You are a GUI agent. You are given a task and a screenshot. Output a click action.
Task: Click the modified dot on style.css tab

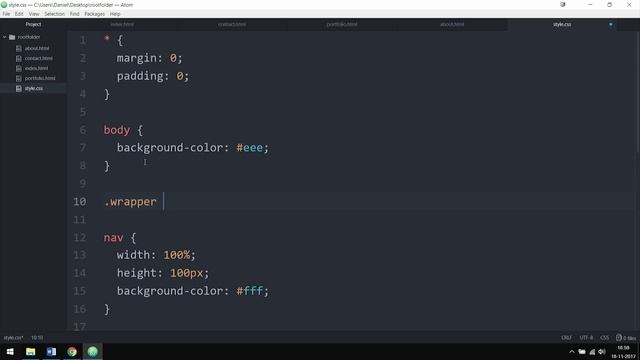point(611,24)
